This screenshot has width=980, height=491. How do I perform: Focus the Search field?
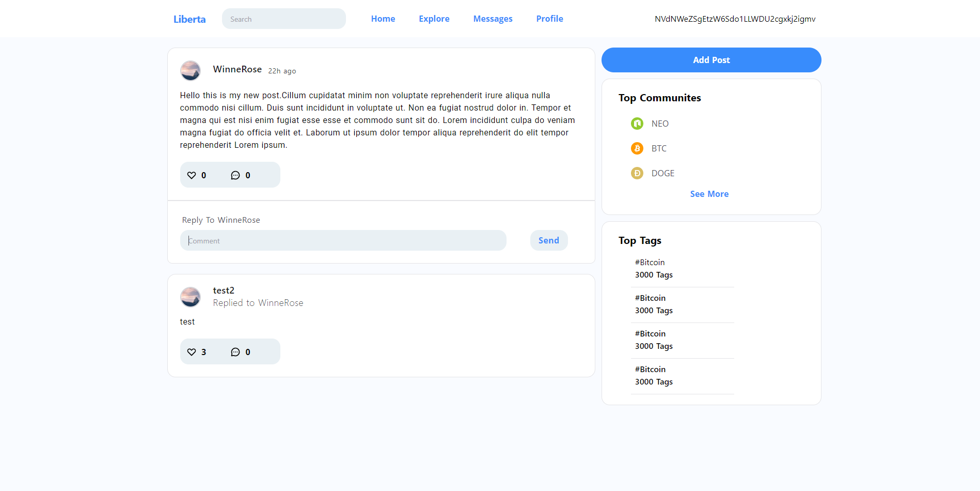coord(284,19)
